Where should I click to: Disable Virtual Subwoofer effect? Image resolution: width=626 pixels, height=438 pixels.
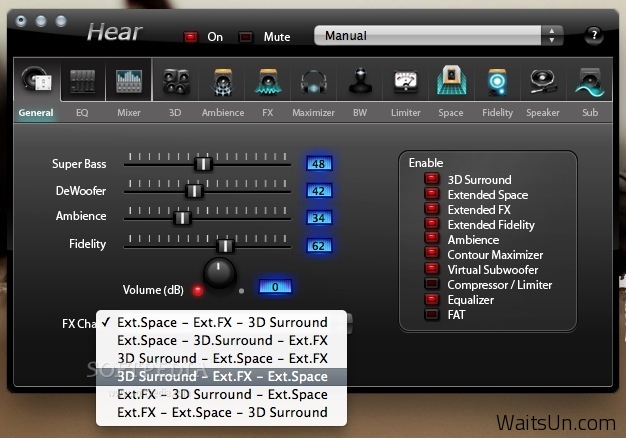[432, 269]
